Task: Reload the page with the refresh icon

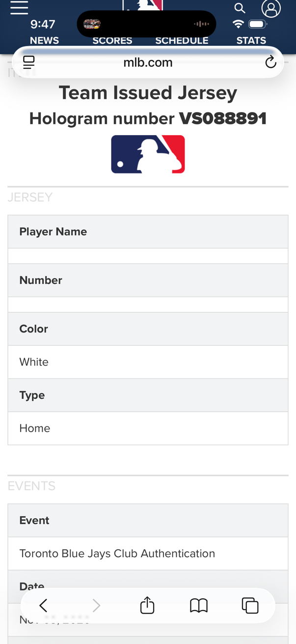Action: click(270, 62)
